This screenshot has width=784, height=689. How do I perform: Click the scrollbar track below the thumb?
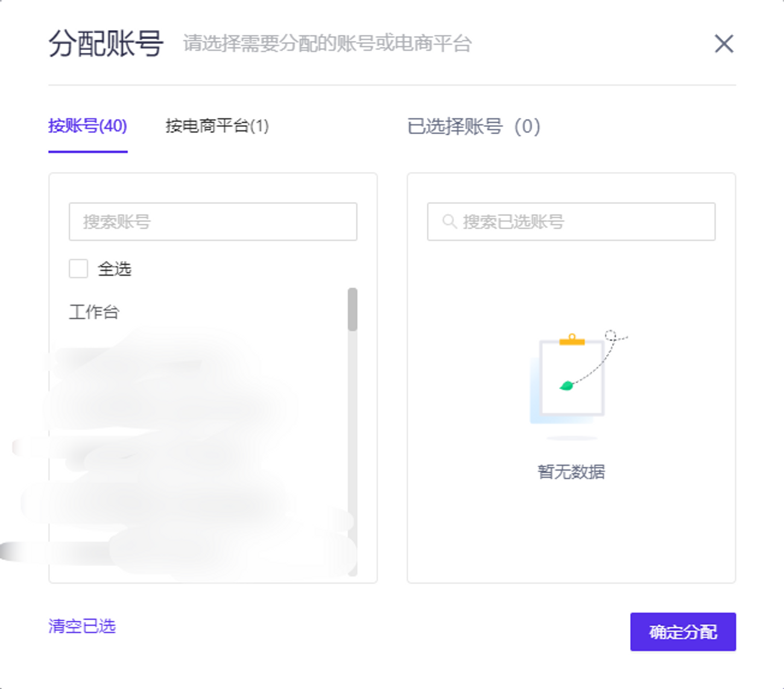353,452
